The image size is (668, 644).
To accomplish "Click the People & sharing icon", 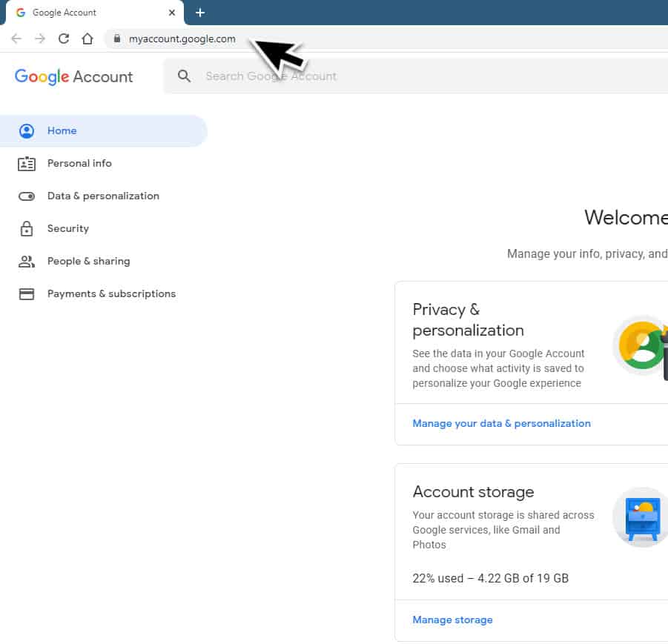I will click(x=27, y=262).
